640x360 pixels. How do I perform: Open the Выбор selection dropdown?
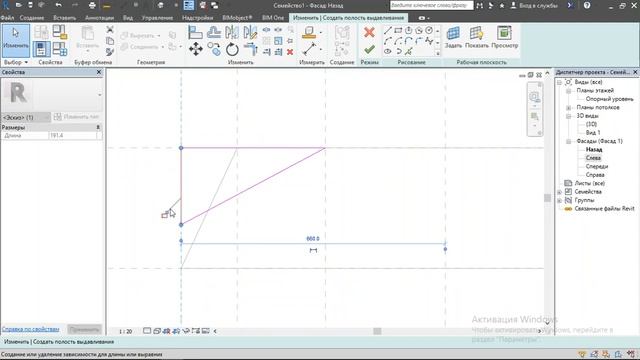16,62
